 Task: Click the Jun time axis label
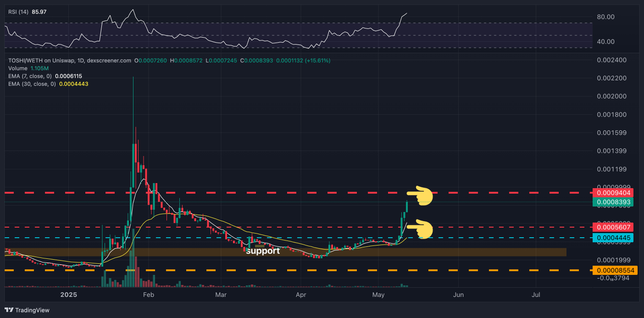[x=458, y=295]
